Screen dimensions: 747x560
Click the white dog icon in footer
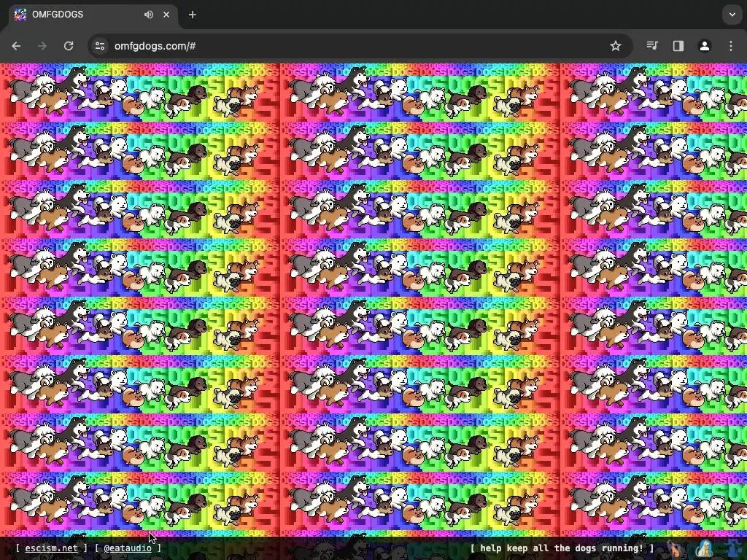pos(703,550)
